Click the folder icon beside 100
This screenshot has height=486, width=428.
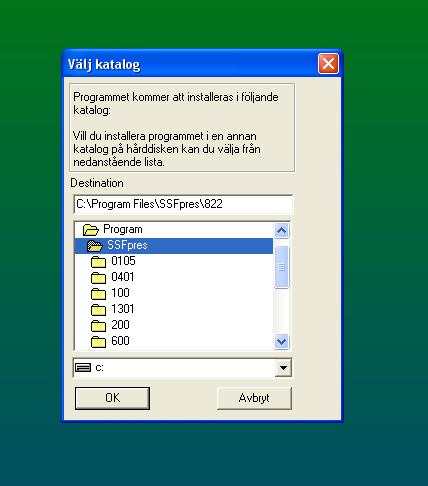point(98,293)
